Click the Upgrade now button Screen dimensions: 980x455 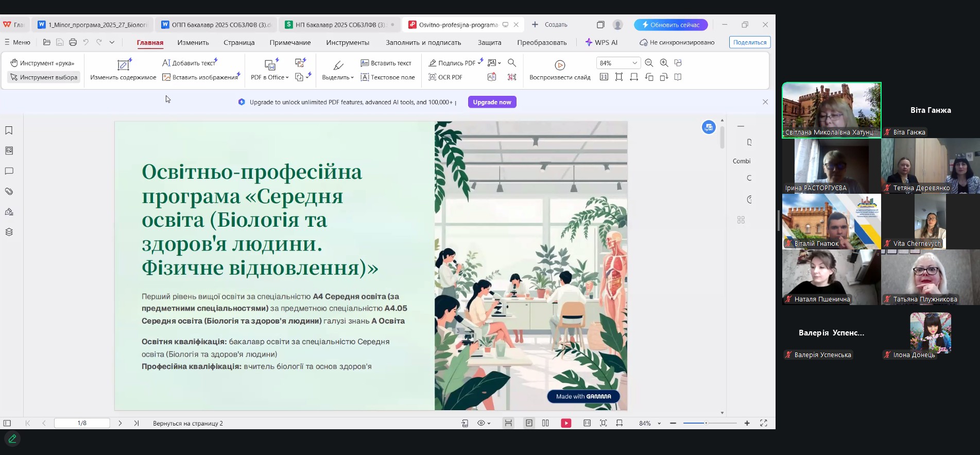pos(492,102)
